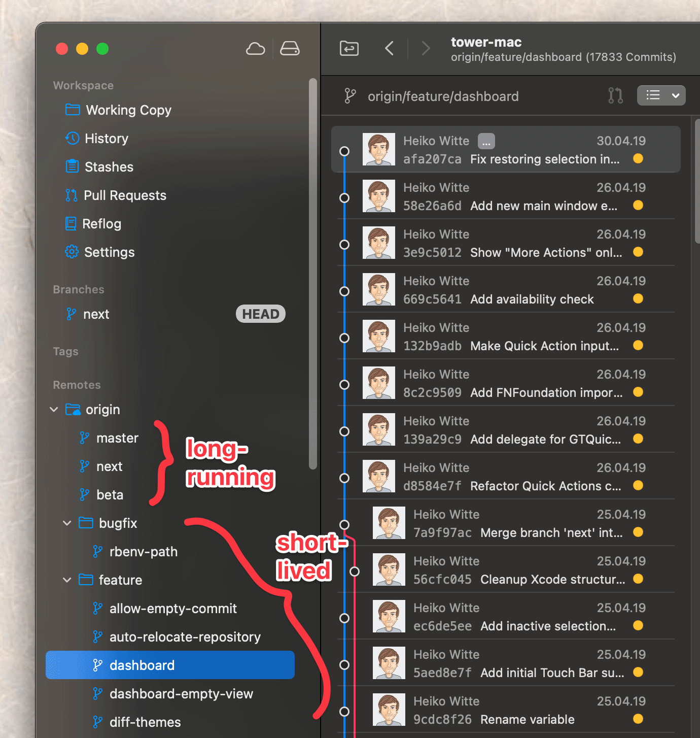Viewport: 700px width, 738px height.
Task: Select commit afa207ca Fix restoring selection
Action: [506, 149]
